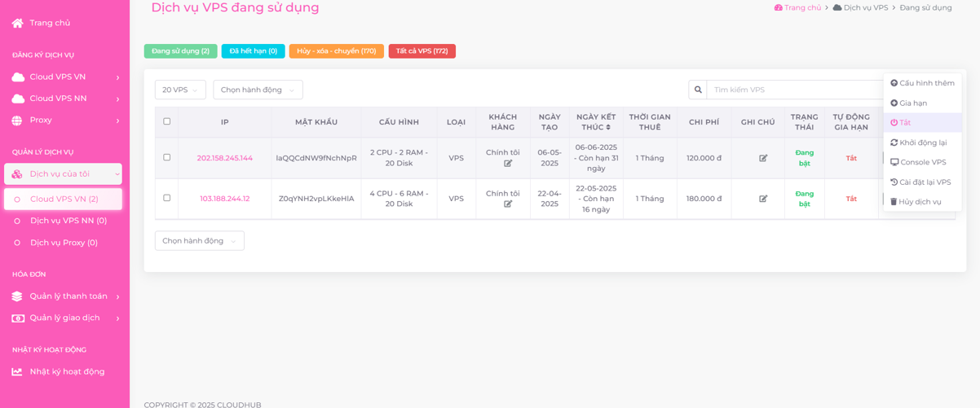Open the 20 VPS page-size dropdown
This screenshot has height=408, width=980.
click(x=180, y=90)
